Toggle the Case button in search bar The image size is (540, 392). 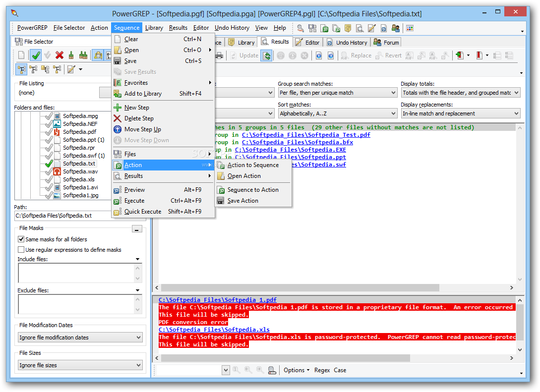340,370
